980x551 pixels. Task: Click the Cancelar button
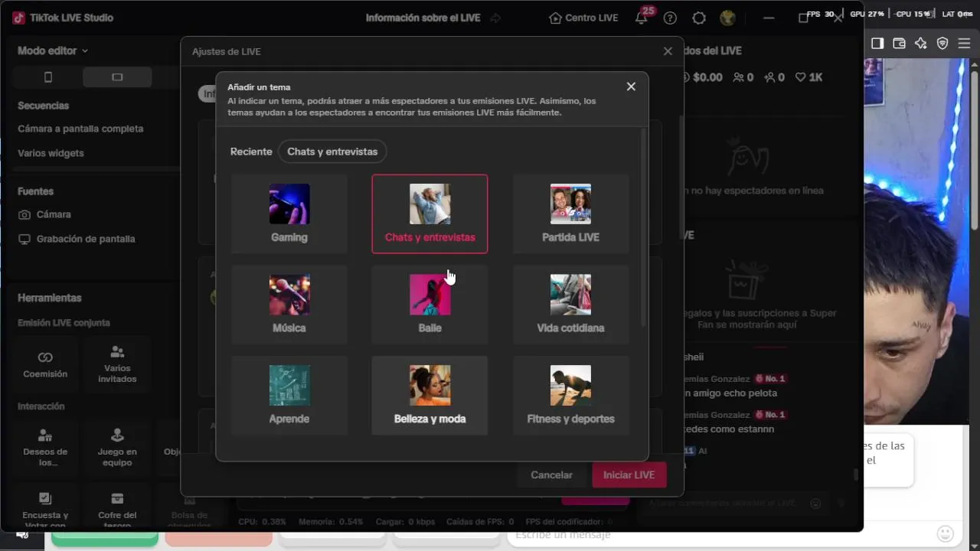551,475
